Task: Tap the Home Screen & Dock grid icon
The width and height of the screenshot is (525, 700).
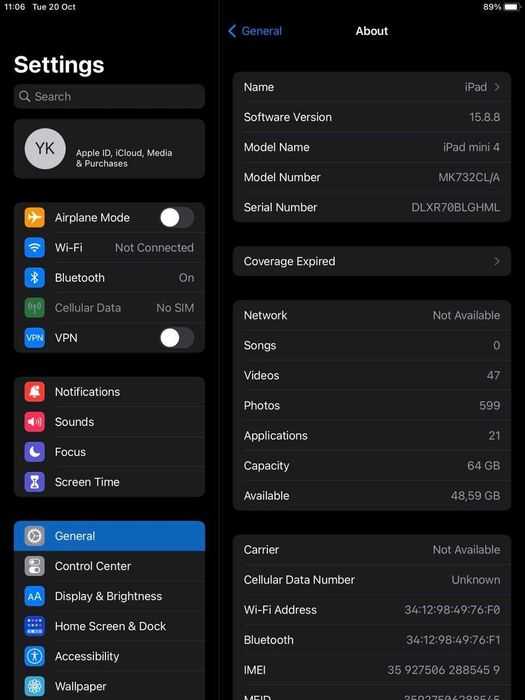Action: (x=34, y=626)
